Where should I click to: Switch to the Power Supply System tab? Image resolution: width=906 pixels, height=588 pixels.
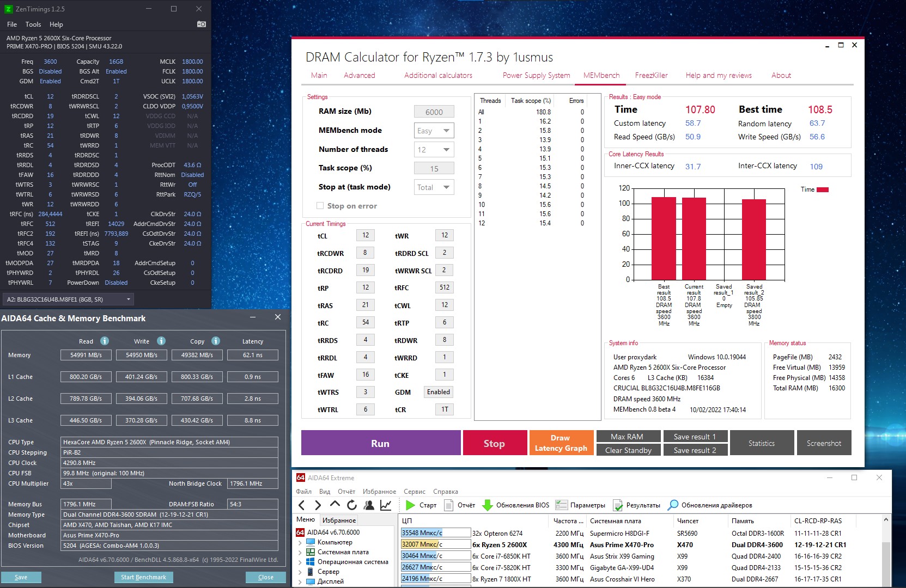537,75
